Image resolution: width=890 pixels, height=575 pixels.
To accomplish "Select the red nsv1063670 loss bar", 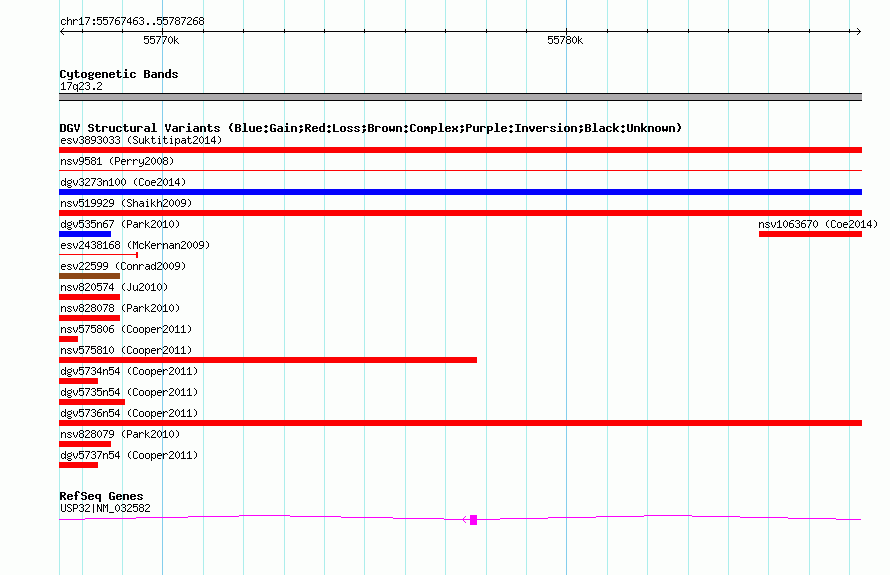I will pos(811,234).
